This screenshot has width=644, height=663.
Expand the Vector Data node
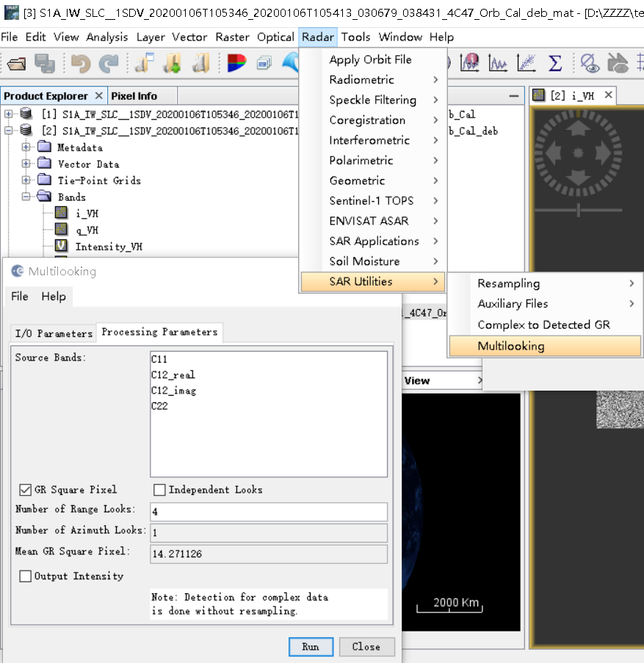pyautogui.click(x=26, y=164)
